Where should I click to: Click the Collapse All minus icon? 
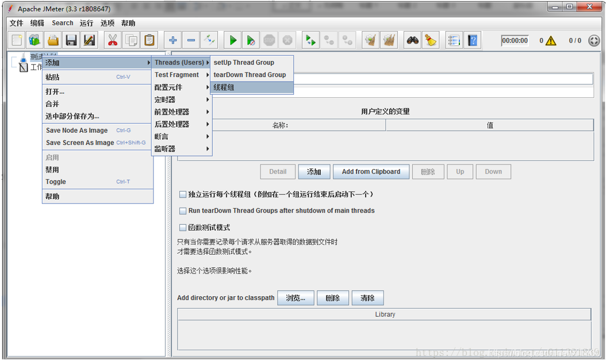coord(191,40)
